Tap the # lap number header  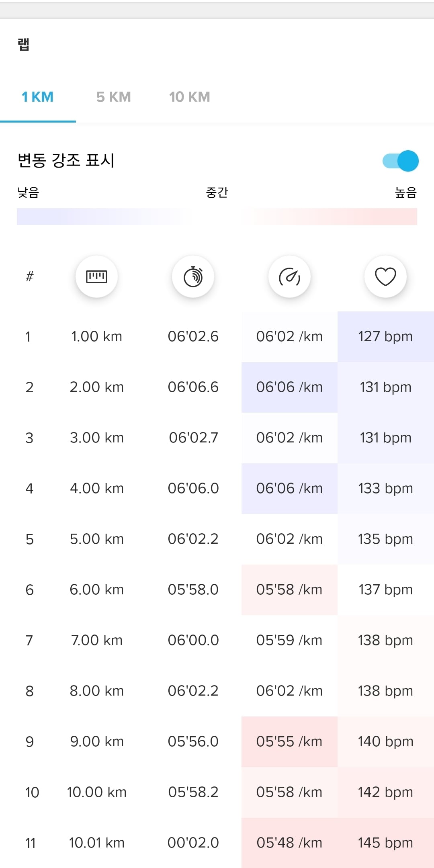pos(29,276)
